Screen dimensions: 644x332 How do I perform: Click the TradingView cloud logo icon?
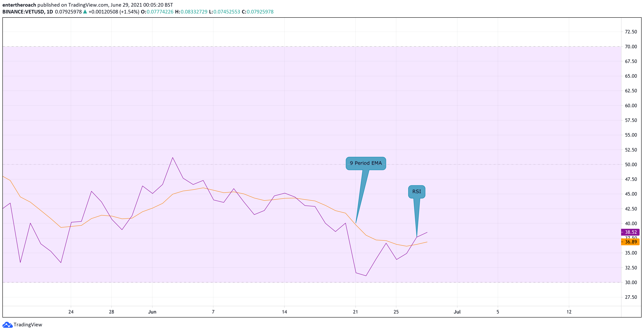pyautogui.click(x=7, y=325)
